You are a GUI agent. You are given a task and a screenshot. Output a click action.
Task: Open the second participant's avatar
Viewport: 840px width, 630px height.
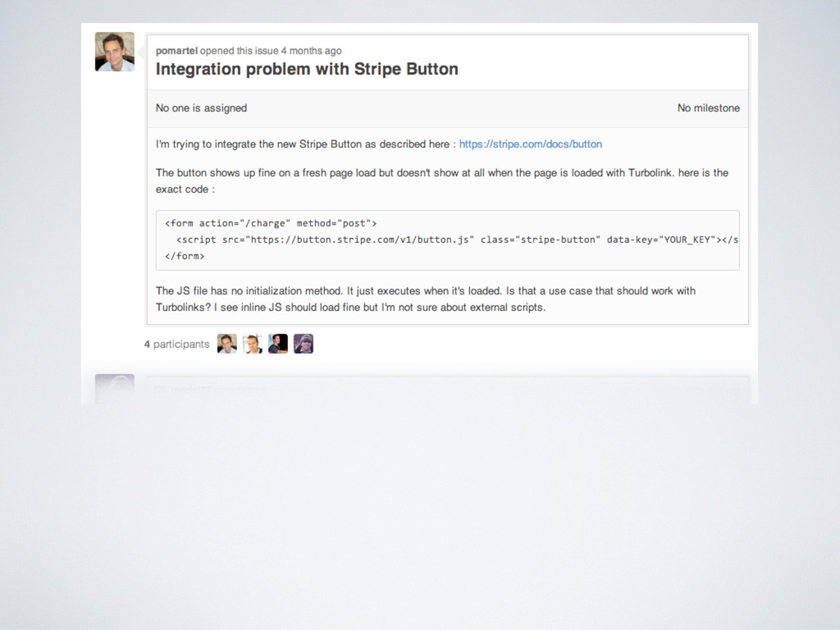tap(253, 344)
